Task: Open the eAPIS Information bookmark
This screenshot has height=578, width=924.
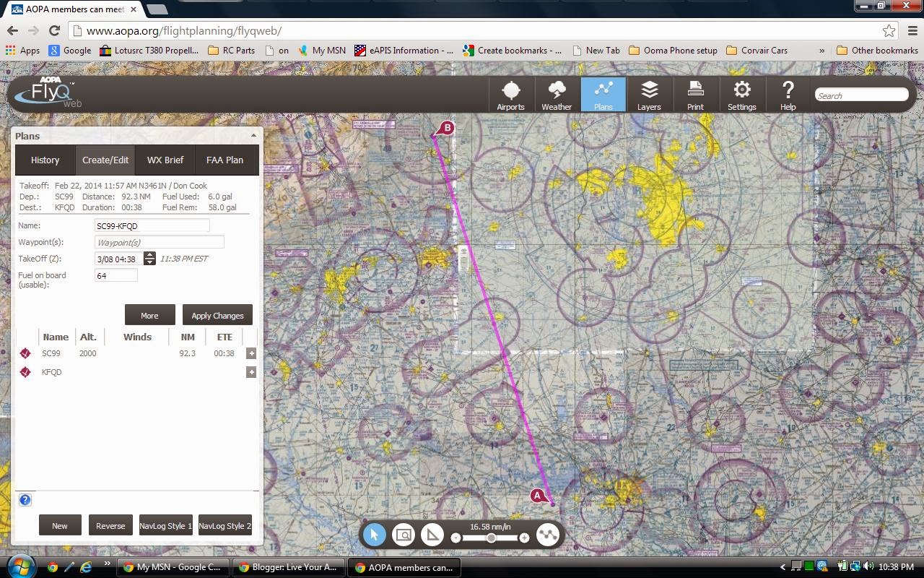Action: [404, 51]
